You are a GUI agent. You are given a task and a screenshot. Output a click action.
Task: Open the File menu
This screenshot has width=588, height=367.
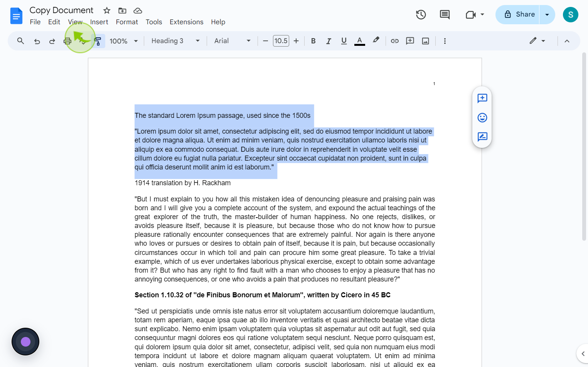tap(35, 22)
